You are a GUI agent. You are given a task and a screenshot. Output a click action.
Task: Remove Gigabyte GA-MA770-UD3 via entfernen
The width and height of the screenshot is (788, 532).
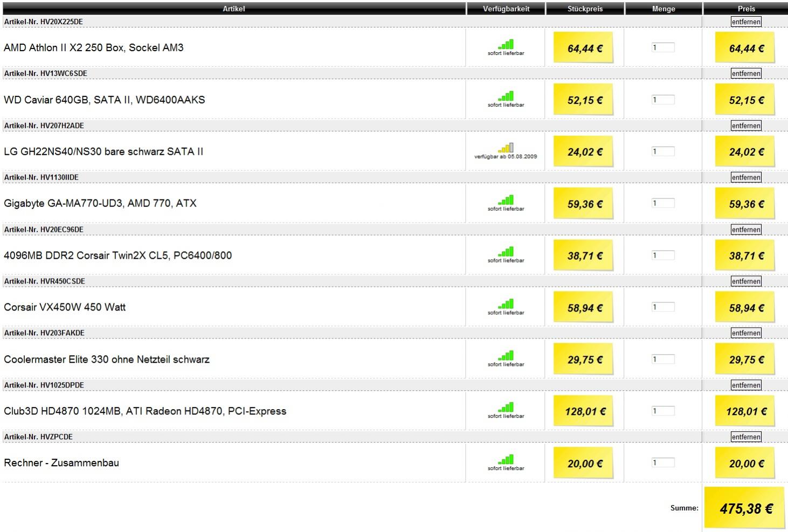(746, 177)
